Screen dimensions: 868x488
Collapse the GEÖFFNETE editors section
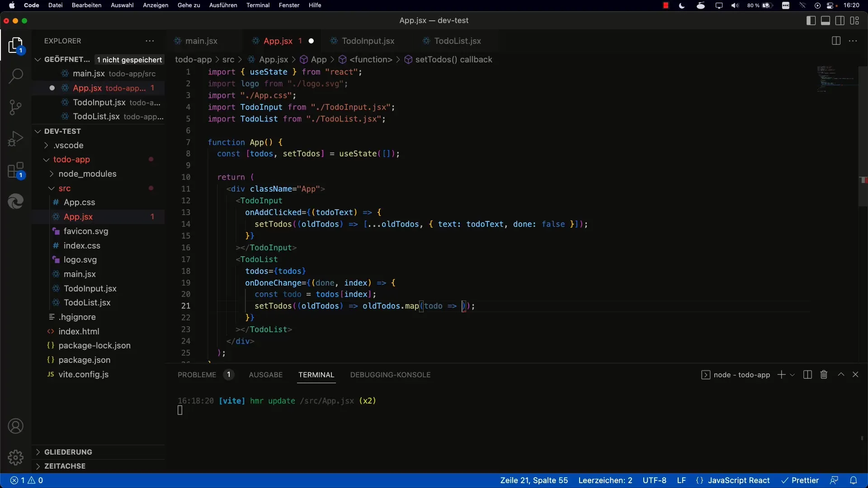[x=38, y=60]
